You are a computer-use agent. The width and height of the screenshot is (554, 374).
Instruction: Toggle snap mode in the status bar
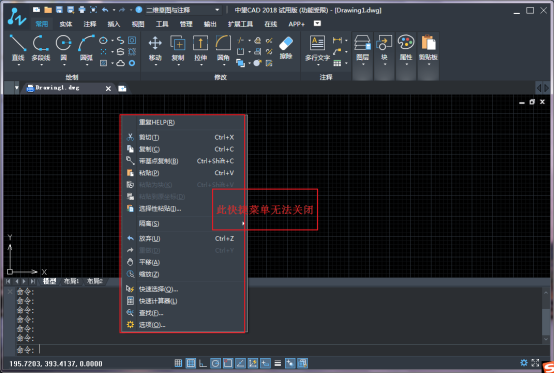point(178,363)
